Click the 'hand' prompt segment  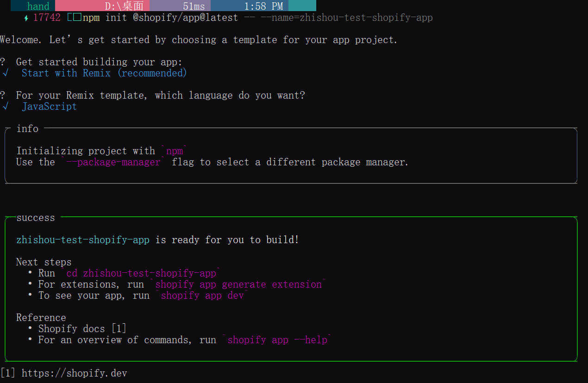tap(33, 6)
